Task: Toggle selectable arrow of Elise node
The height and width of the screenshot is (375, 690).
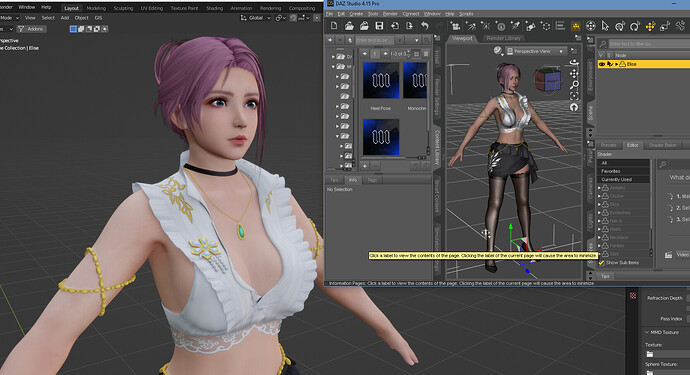Action: [609, 64]
